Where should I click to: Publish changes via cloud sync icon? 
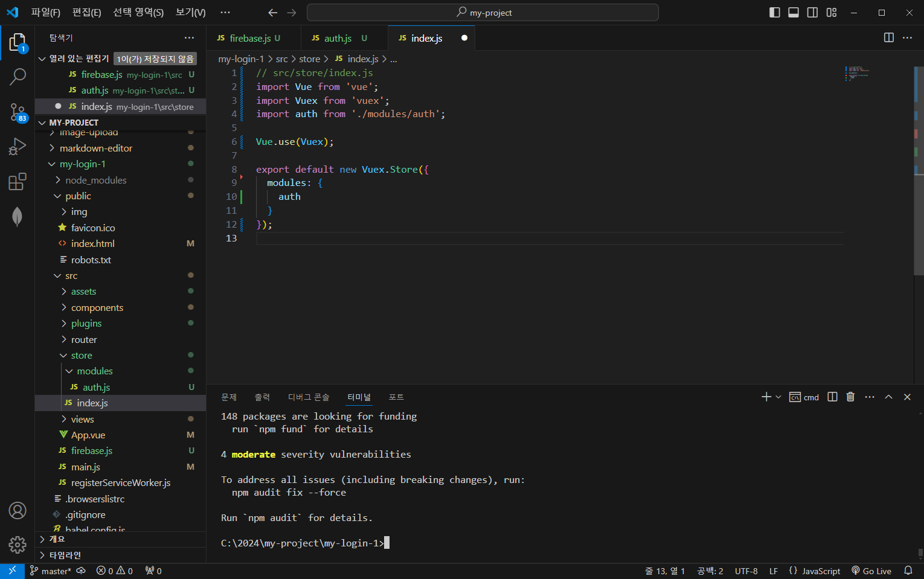pyautogui.click(x=81, y=571)
